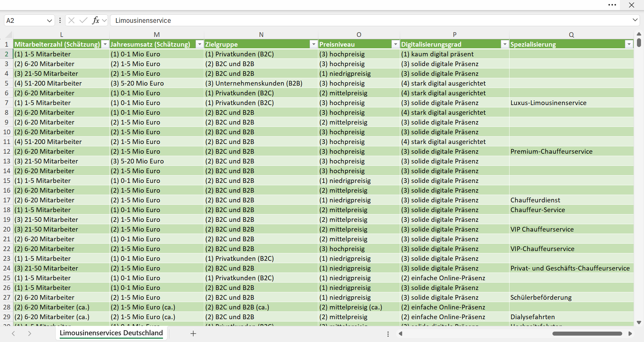Select cell Chauffeur-Service

point(571,210)
